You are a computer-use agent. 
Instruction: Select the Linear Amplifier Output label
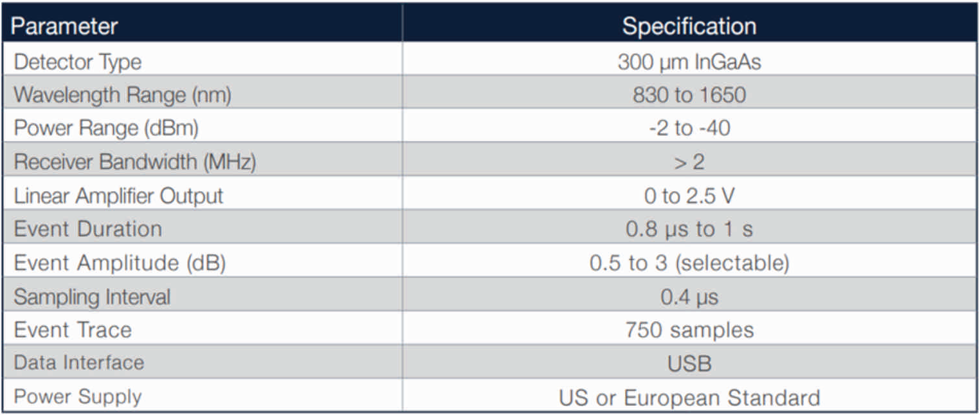tap(118, 196)
